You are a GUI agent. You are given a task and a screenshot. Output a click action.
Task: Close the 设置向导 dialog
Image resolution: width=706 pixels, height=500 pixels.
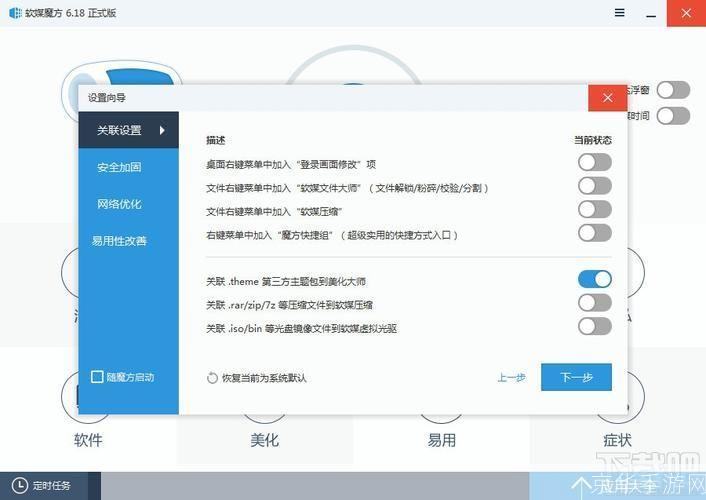(607, 97)
